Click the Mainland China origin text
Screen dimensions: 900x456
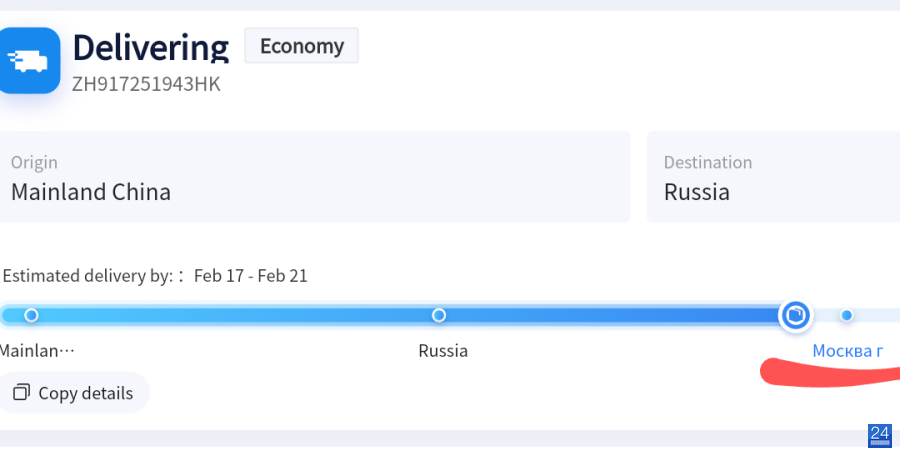91,192
